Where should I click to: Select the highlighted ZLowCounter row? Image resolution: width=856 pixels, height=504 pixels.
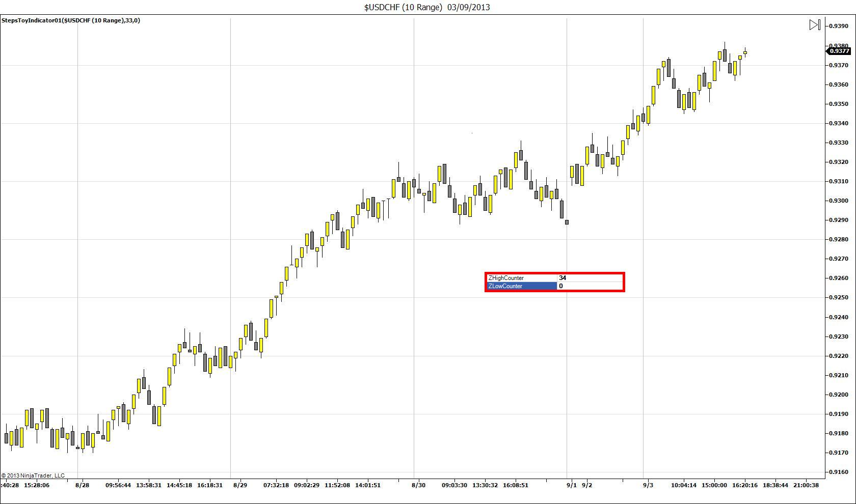pyautogui.click(x=554, y=286)
